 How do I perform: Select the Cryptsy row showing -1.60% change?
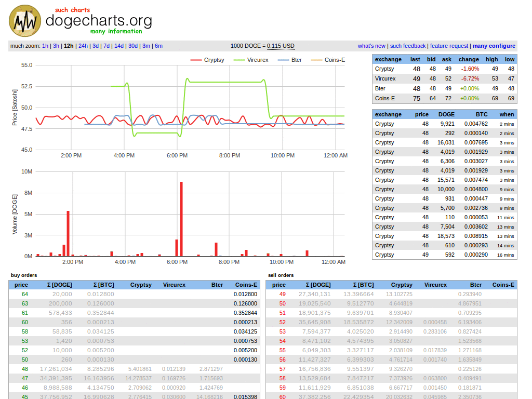[445, 69]
